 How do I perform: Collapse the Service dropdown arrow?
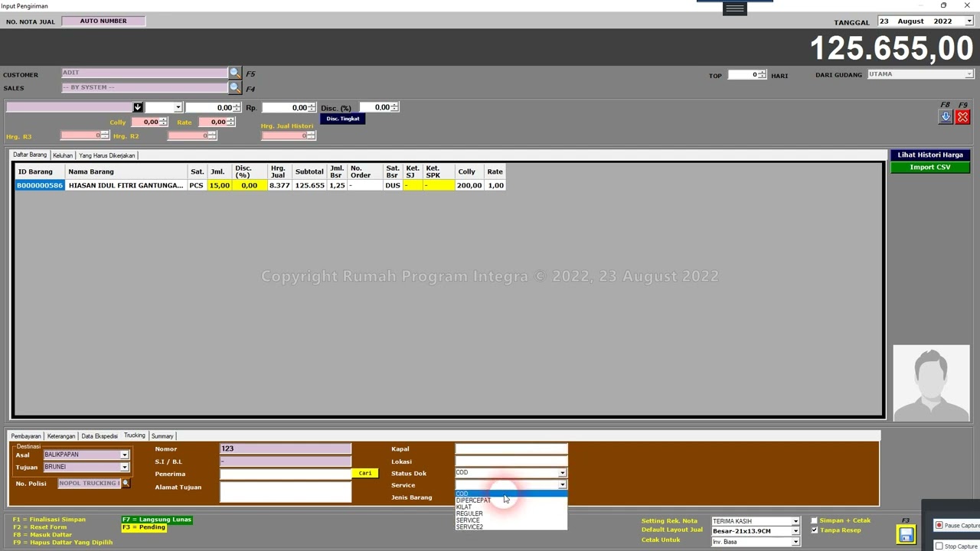click(562, 485)
